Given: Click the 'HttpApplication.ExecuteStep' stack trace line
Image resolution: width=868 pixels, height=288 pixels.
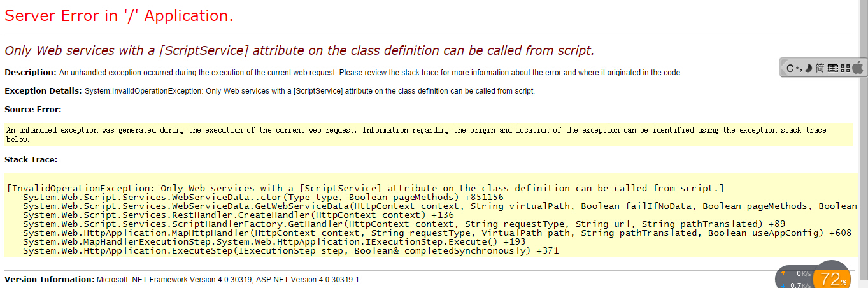Looking at the screenshot, I should (x=290, y=250).
